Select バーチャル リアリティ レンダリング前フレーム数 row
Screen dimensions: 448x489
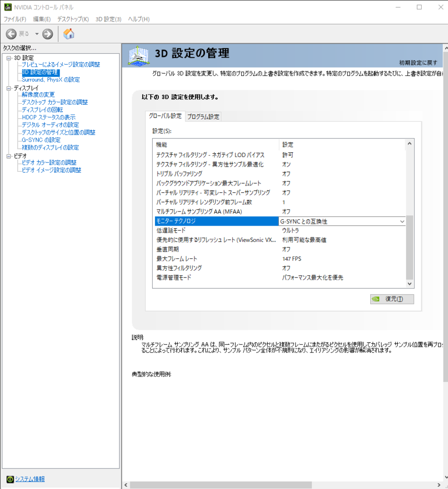(x=280, y=202)
